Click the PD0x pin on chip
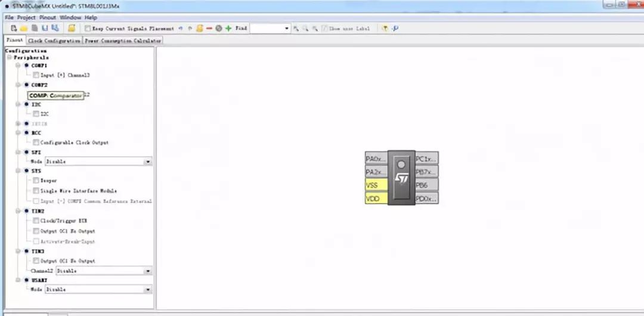The width and height of the screenshot is (644, 316). pyautogui.click(x=427, y=199)
